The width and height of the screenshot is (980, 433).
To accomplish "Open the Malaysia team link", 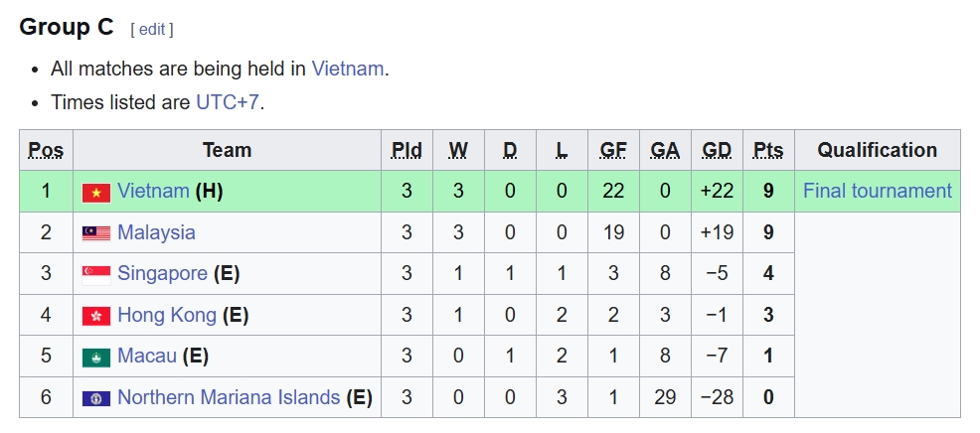I will (156, 232).
